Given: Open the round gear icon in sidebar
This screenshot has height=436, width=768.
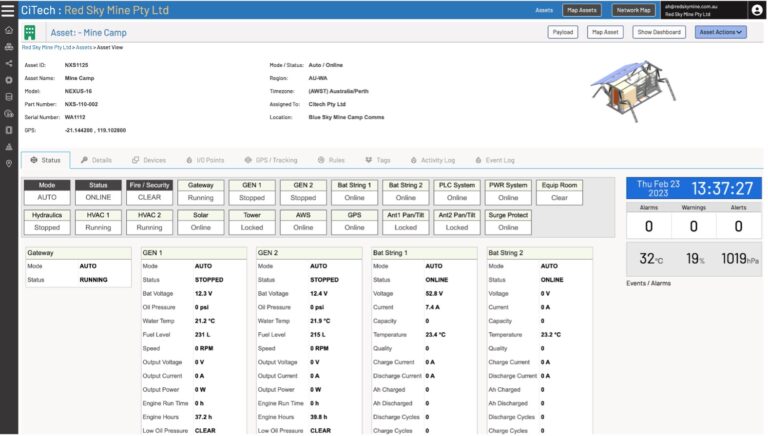Looking at the screenshot, I should [9, 80].
